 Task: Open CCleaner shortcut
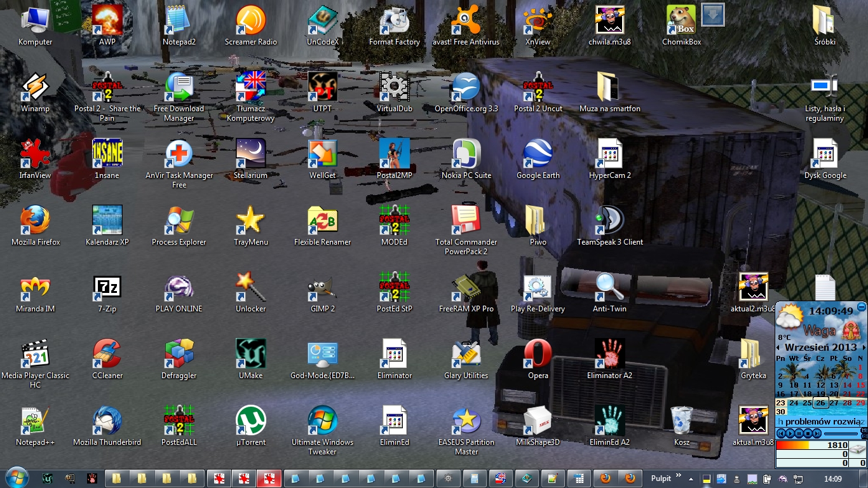(107, 359)
